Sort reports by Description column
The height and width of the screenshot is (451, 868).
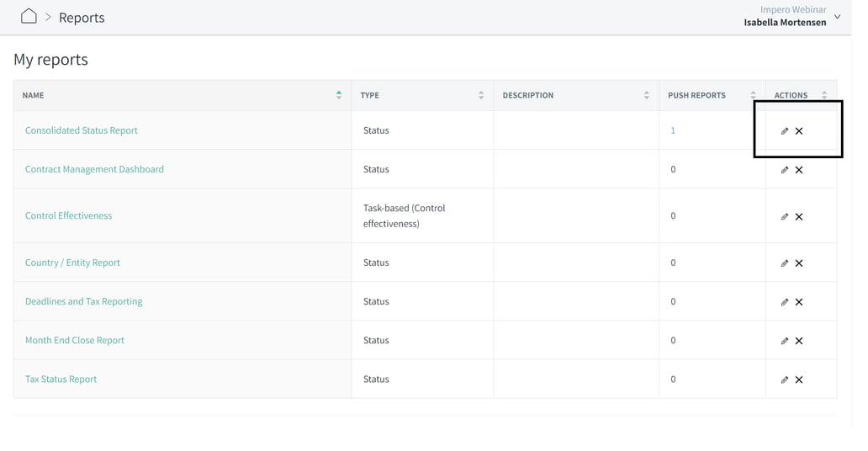(x=646, y=95)
